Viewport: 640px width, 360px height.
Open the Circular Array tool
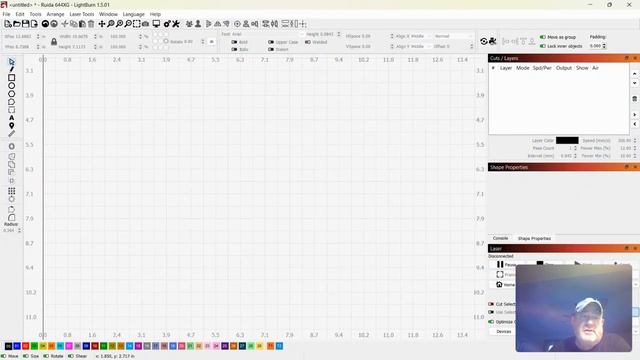11,199
